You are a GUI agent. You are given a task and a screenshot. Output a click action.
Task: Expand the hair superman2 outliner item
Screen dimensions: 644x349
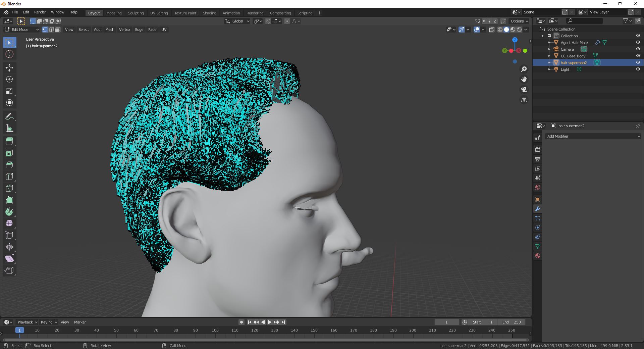[x=549, y=62]
